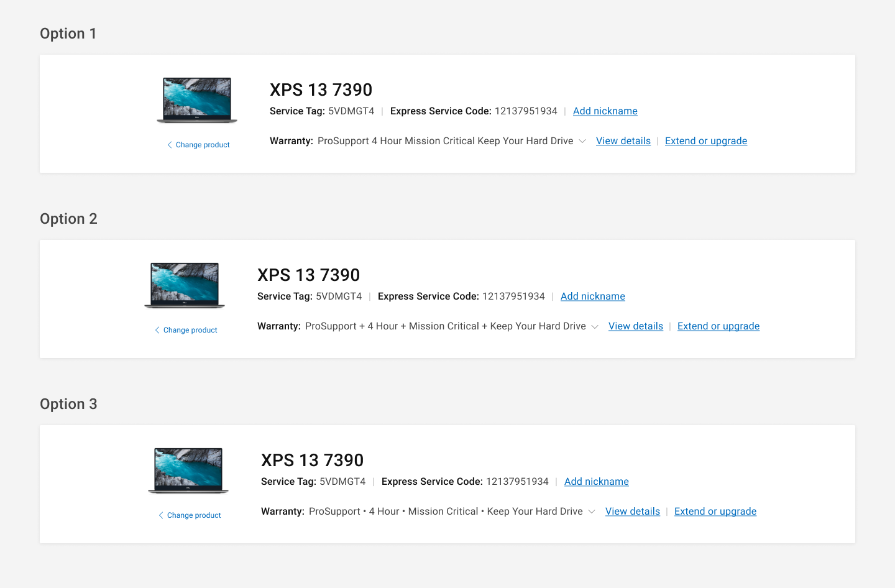Expand warranty chevron in Option 2 card
This screenshot has height=588, width=895.
coord(595,326)
